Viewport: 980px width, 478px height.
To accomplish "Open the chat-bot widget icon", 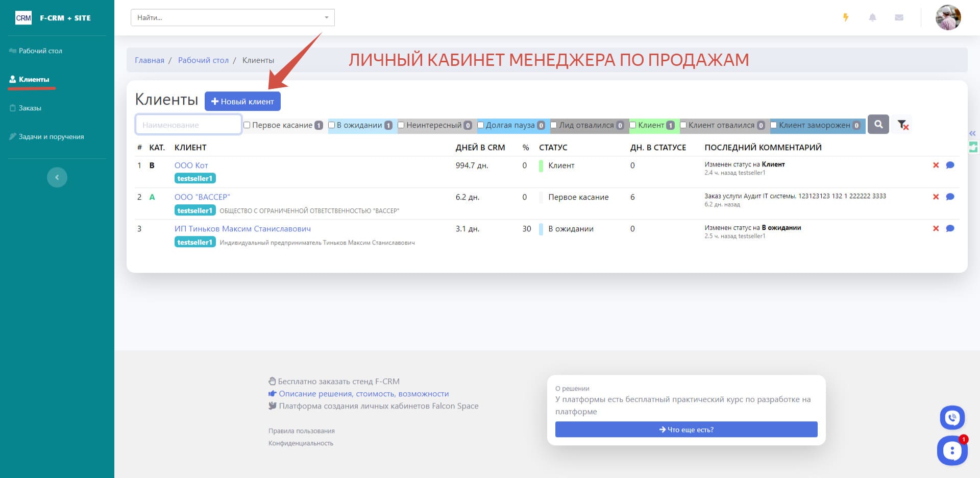I will (x=951, y=450).
